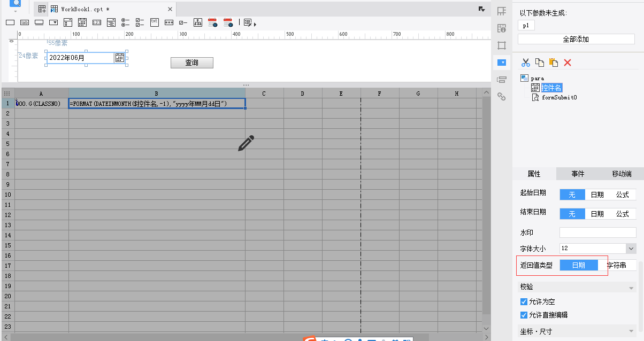Open the floating element sidebar panel
Screen dimensions: 644x341
tap(502, 45)
